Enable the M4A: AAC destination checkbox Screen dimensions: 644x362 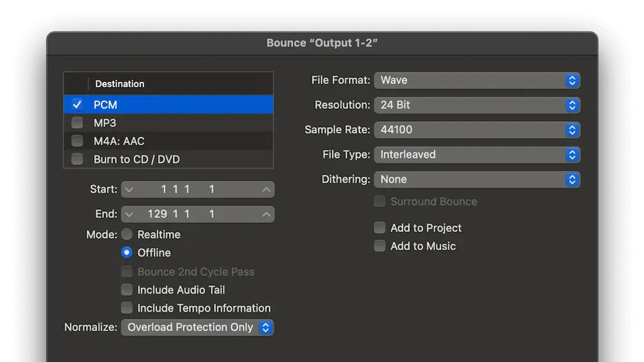[77, 141]
